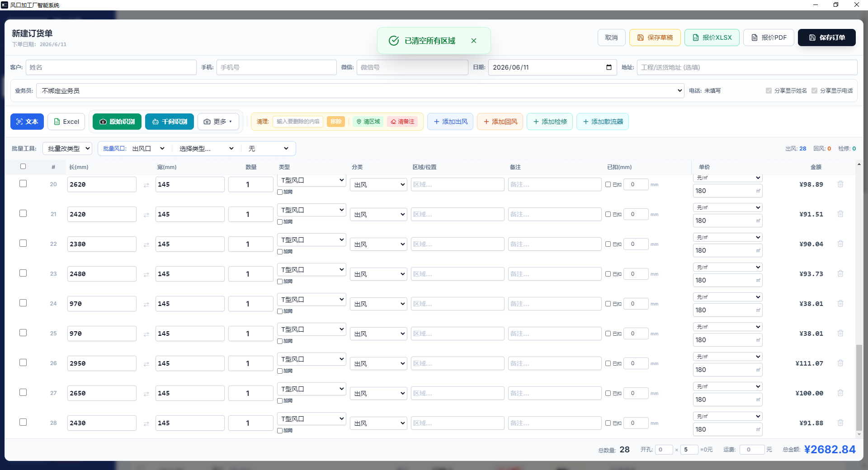The width and height of the screenshot is (868, 470).
Task: Swap length and width in row 27
Action: coord(146,394)
